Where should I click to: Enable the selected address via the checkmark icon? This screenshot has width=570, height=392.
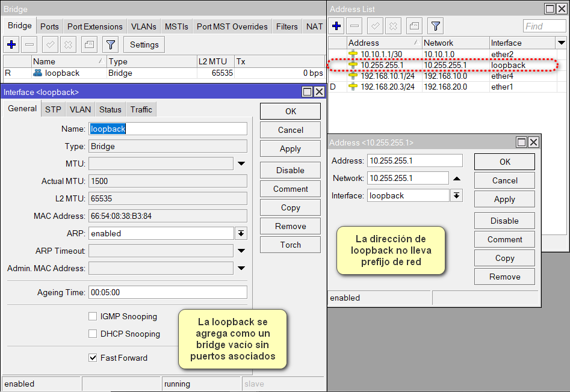click(x=374, y=25)
